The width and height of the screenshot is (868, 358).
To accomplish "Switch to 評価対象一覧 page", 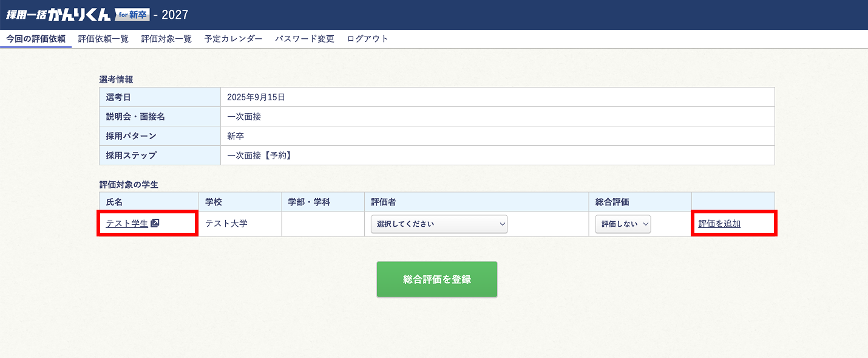I will [166, 39].
